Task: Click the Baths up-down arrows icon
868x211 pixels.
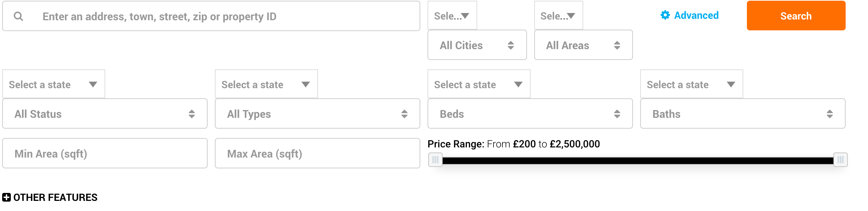Action: (x=829, y=114)
